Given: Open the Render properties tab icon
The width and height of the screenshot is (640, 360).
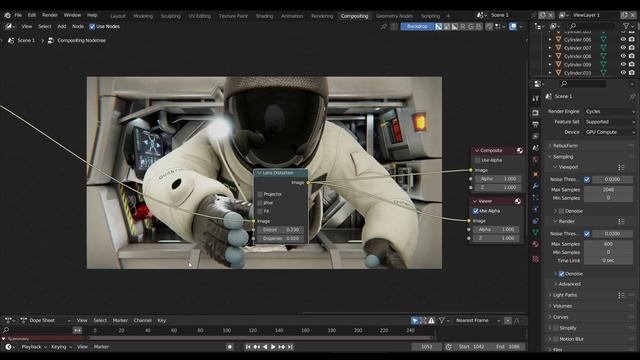Looking at the screenshot, I should 536,112.
